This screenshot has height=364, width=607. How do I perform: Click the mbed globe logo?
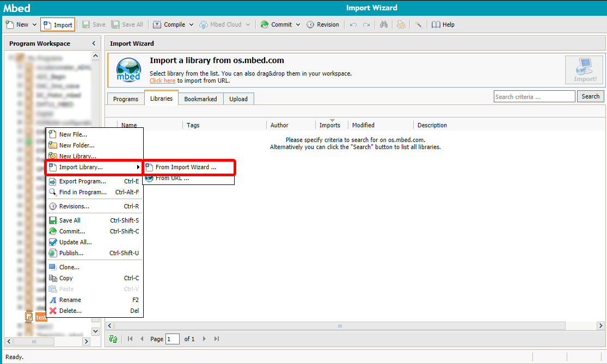130,71
